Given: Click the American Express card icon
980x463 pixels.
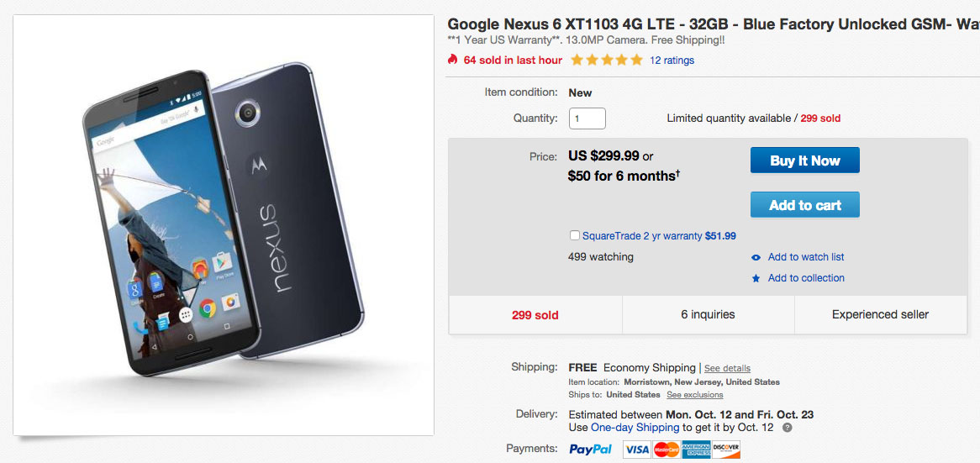Looking at the screenshot, I should click(696, 450).
